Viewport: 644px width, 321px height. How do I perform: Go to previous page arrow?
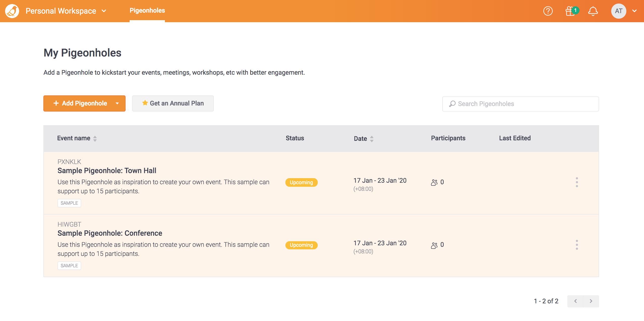click(x=575, y=301)
